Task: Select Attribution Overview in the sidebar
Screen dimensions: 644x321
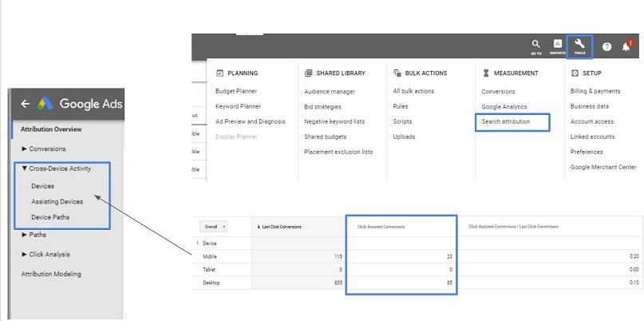Action: click(x=51, y=129)
